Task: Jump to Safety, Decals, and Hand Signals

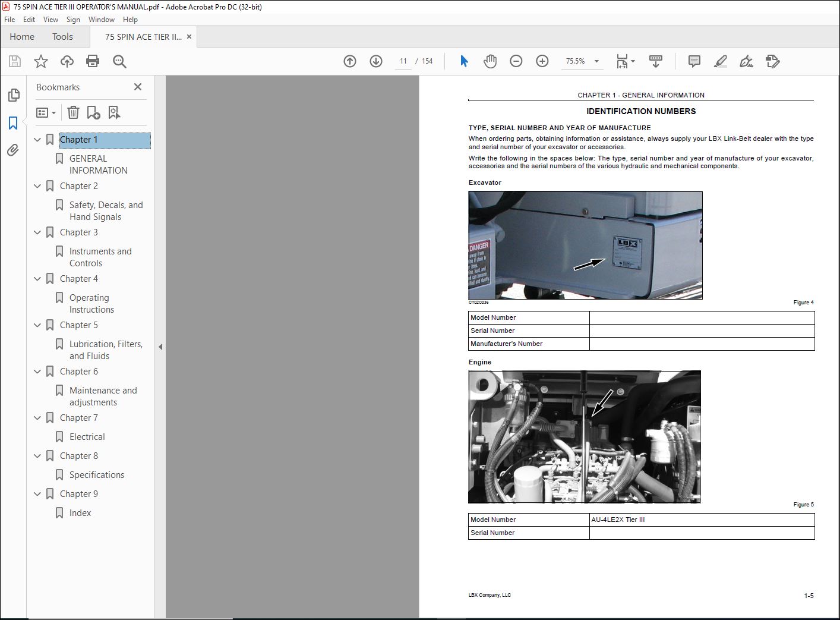Action: 106,211
